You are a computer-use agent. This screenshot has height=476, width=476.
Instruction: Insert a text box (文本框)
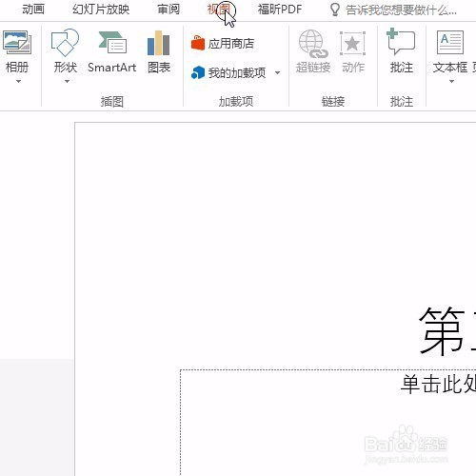point(450,50)
